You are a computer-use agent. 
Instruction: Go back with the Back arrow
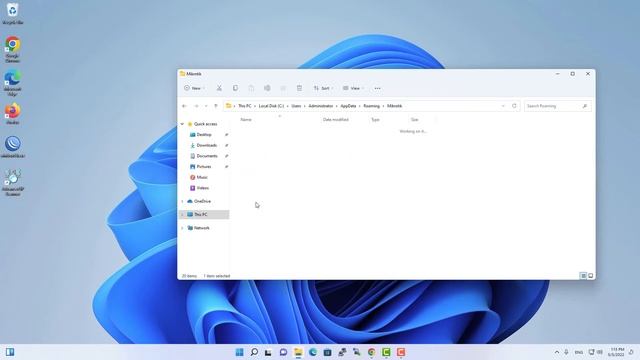pos(184,106)
